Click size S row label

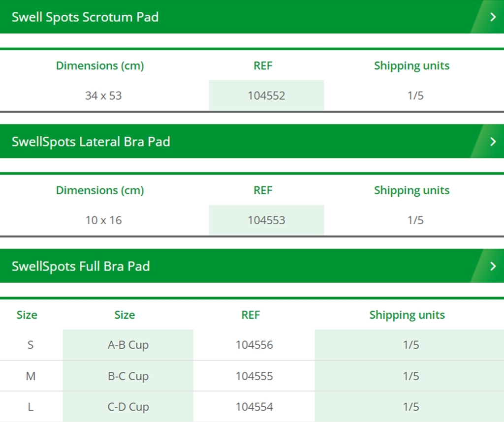31,345
